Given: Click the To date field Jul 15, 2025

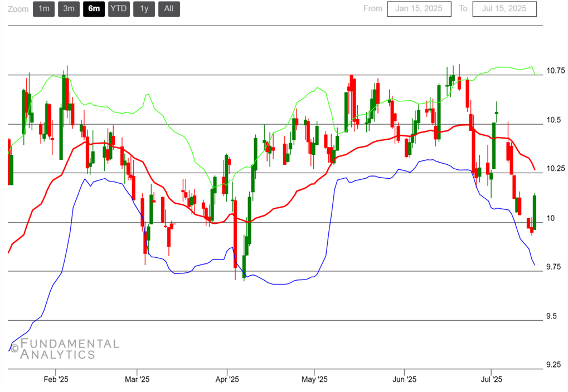Looking at the screenshot, I should pos(504,9).
